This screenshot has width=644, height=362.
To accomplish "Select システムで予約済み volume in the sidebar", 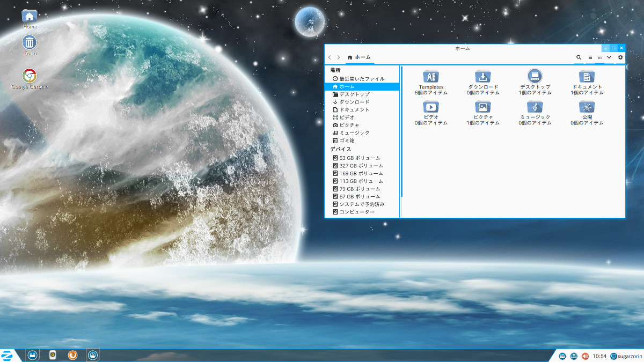I will click(362, 204).
